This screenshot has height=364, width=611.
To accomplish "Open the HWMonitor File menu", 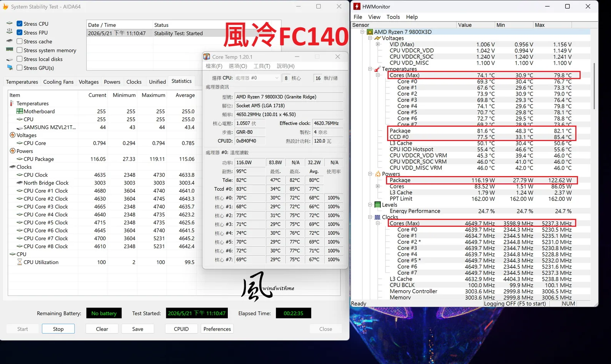I will tap(358, 17).
